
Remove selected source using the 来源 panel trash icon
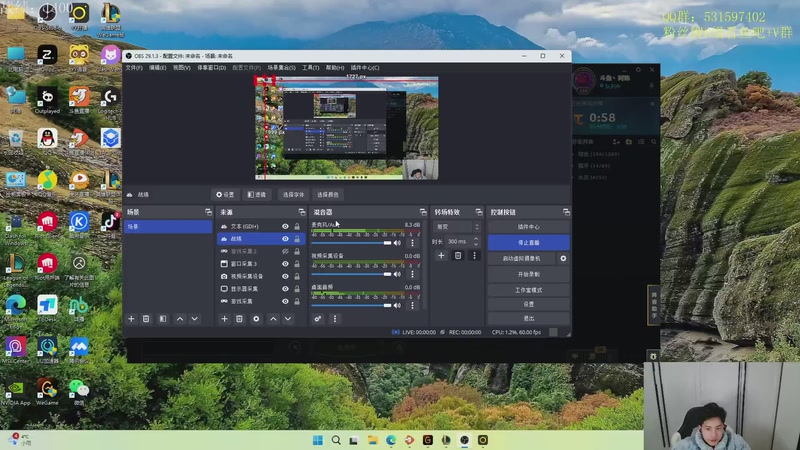(239, 319)
